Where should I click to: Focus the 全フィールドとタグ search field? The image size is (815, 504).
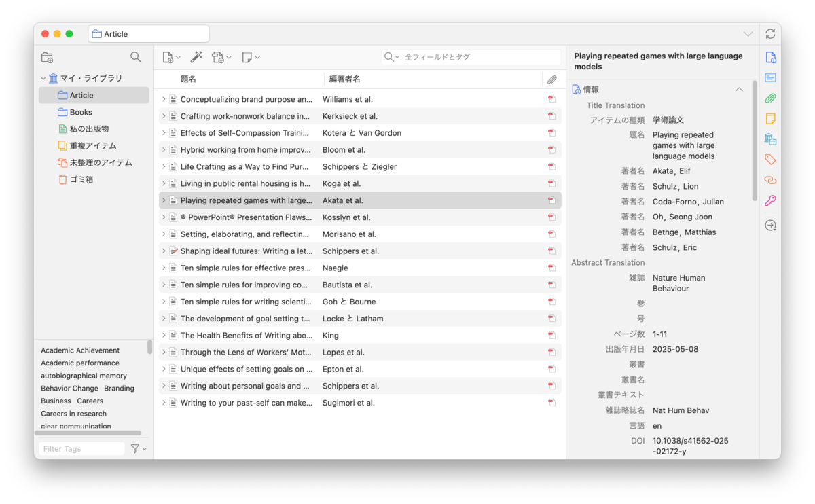481,57
